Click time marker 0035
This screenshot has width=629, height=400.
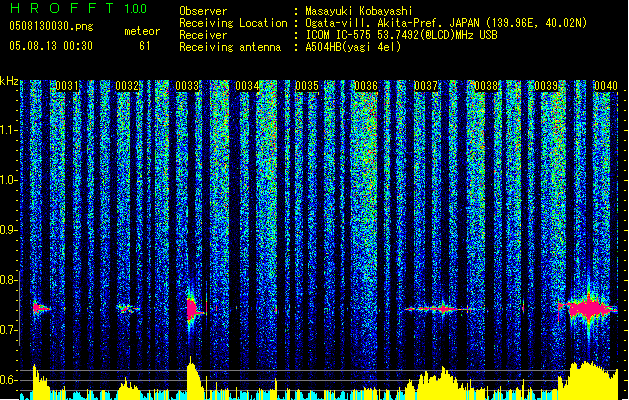(307, 86)
